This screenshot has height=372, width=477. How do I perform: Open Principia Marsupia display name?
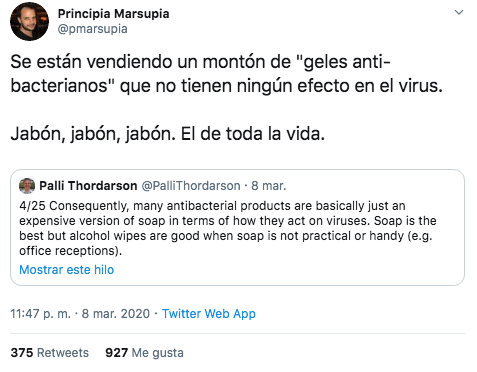113,14
